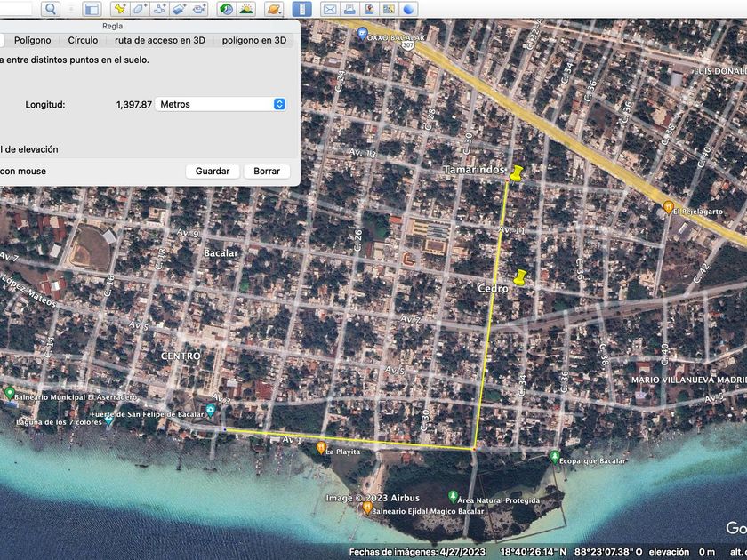Click the save image toolbar icon
747x560 pixels.
coord(369,9)
